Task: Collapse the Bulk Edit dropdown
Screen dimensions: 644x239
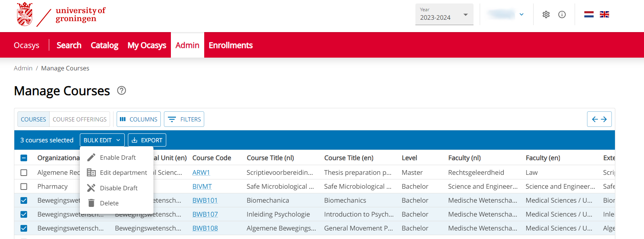Action: 102,140
